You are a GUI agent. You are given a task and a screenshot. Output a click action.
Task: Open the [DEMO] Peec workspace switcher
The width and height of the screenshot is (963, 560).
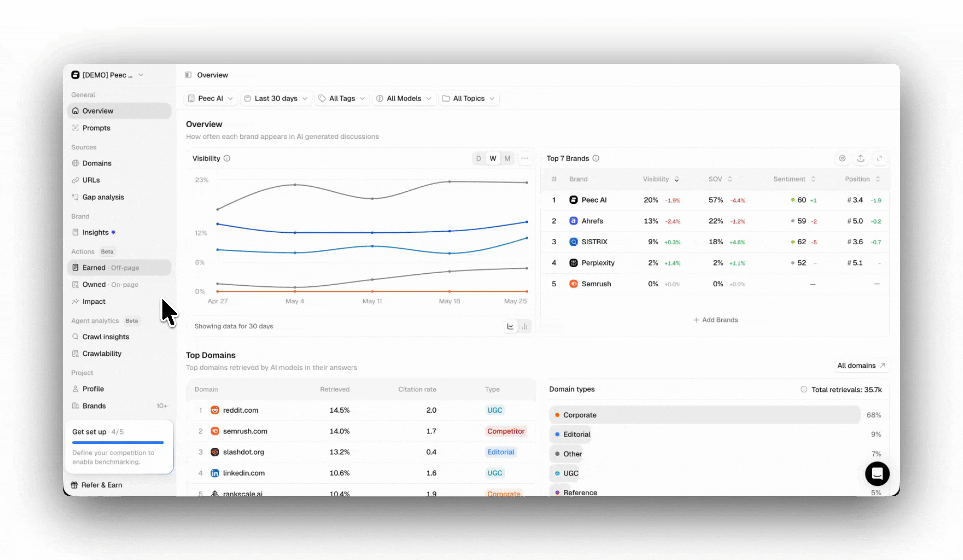pyautogui.click(x=107, y=75)
